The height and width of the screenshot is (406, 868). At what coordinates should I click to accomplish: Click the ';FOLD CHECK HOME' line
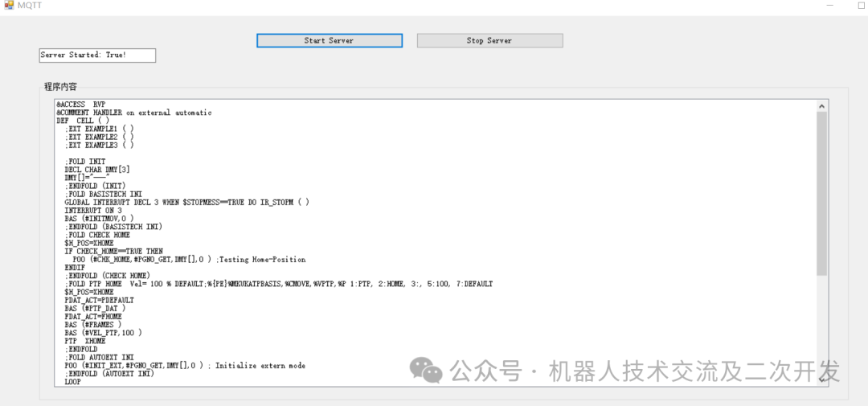click(97, 235)
